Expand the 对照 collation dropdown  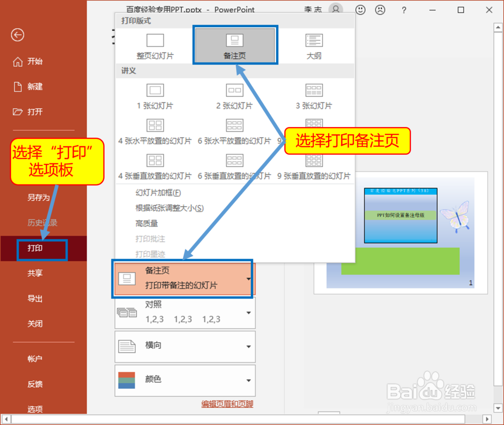pyautogui.click(x=185, y=313)
